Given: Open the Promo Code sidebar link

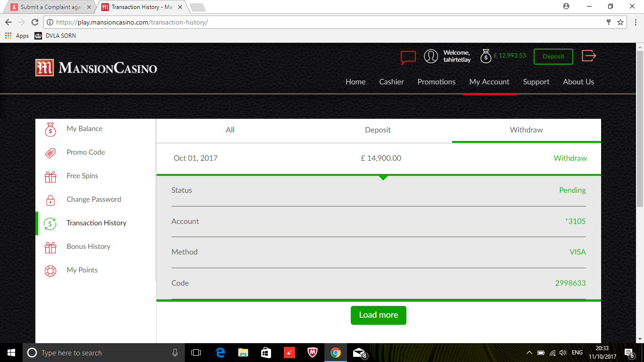Looking at the screenshot, I should pos(86,153).
